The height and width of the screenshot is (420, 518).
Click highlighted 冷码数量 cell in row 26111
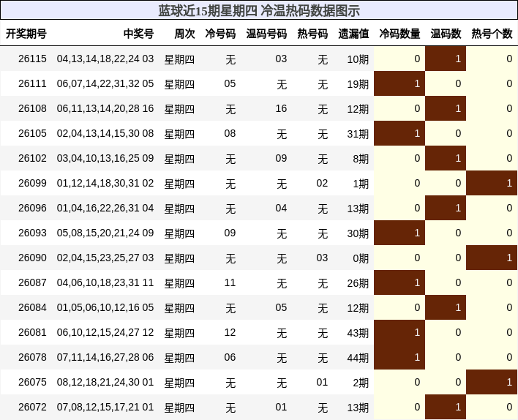click(399, 83)
